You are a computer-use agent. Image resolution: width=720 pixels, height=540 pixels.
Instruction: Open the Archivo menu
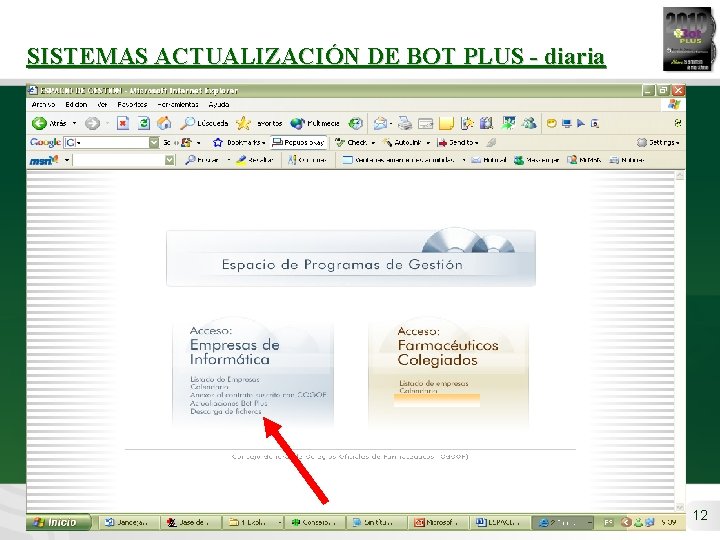43,105
